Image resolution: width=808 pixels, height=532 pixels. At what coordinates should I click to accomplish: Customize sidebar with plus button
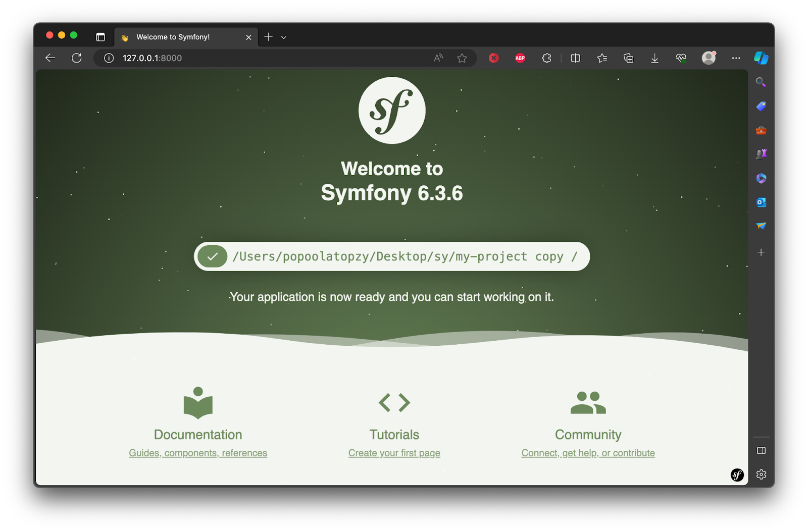point(761,252)
